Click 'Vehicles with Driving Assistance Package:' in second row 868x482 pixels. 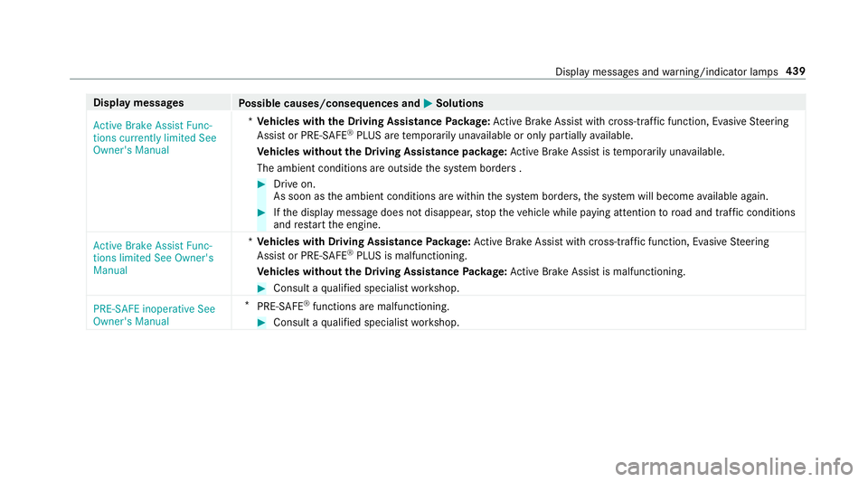[364, 241]
